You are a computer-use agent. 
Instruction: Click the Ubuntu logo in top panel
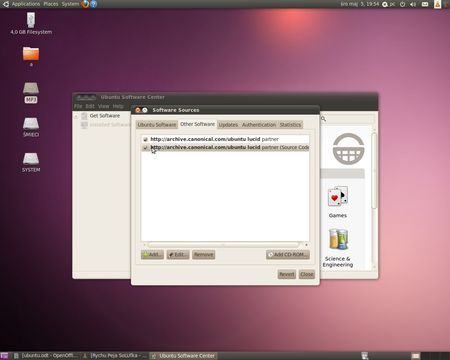pyautogui.click(x=6, y=4)
